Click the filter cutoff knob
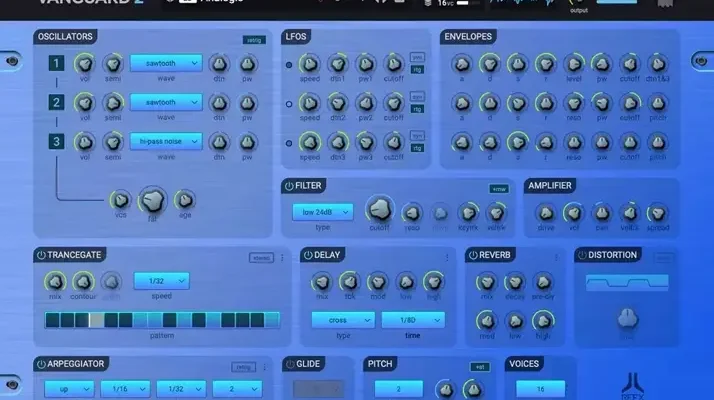Image resolution: width=714 pixels, height=400 pixels. [379, 209]
